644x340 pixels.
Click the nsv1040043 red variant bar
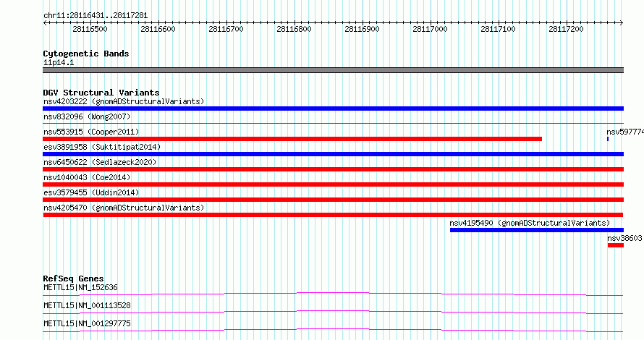333,184
